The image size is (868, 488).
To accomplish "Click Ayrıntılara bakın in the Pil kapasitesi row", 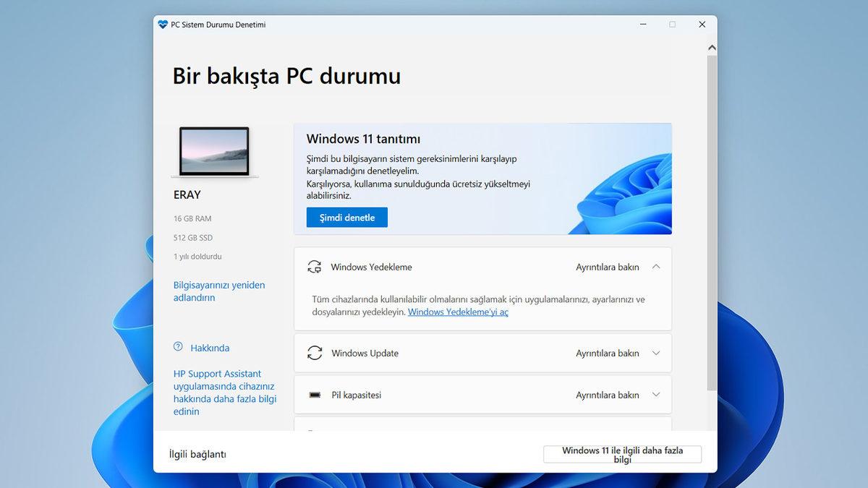I will tap(607, 395).
